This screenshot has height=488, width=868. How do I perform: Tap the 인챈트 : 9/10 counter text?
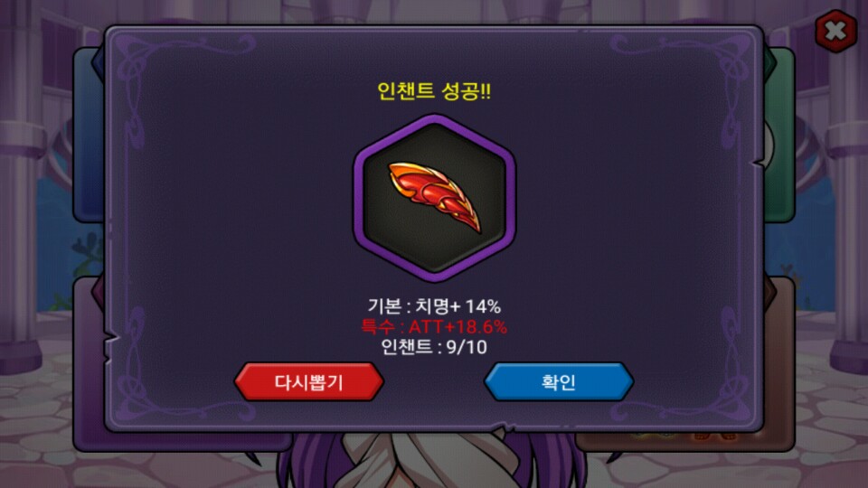click(x=434, y=347)
